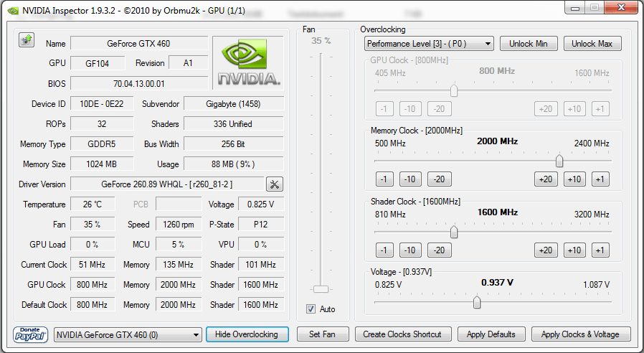The width and height of the screenshot is (644, 353).
Task: Click the bold 0.937 V voltage value
Action: 497,283
